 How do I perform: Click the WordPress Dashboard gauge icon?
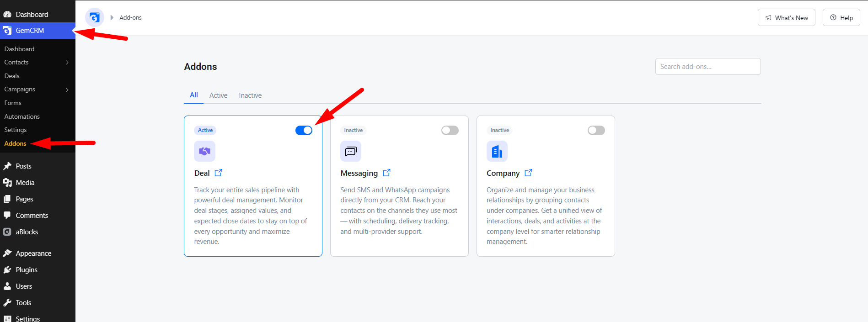tap(7, 15)
